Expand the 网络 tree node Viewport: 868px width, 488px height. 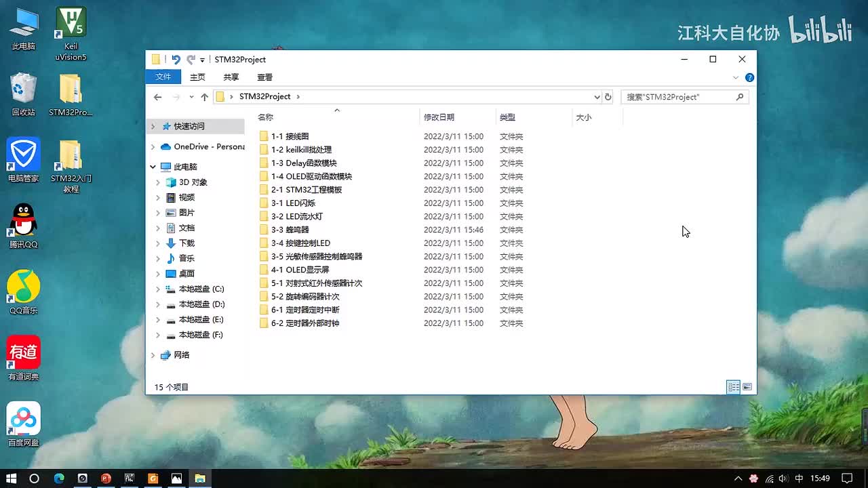pos(153,355)
